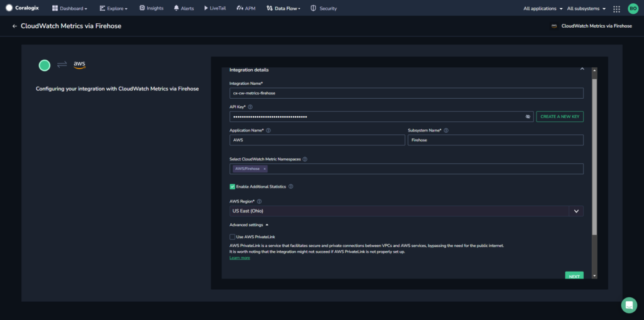Open the AWS Region dropdown arrow
Image resolution: width=644 pixels, height=320 pixels.
(576, 211)
